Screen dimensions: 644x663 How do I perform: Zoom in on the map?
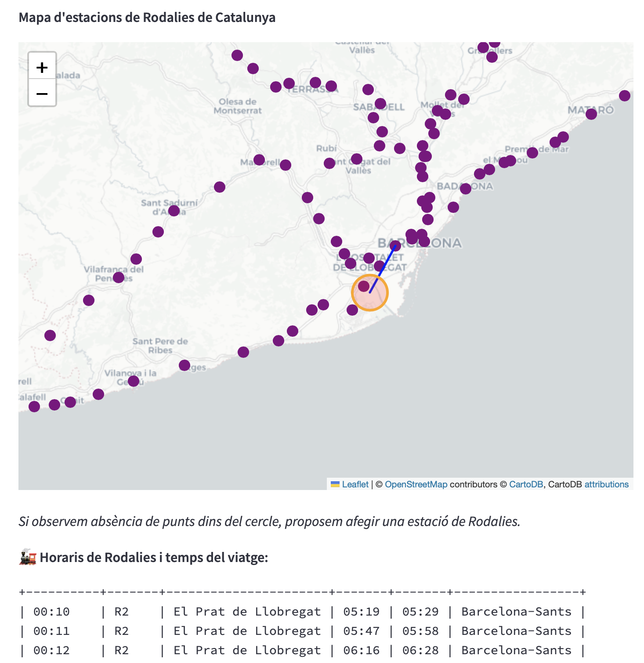pyautogui.click(x=42, y=67)
